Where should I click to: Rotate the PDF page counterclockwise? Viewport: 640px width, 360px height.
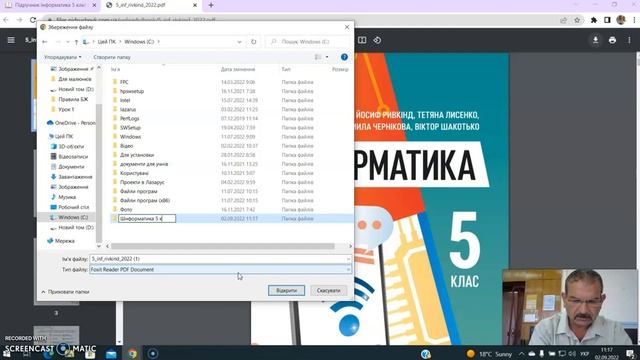[377, 40]
